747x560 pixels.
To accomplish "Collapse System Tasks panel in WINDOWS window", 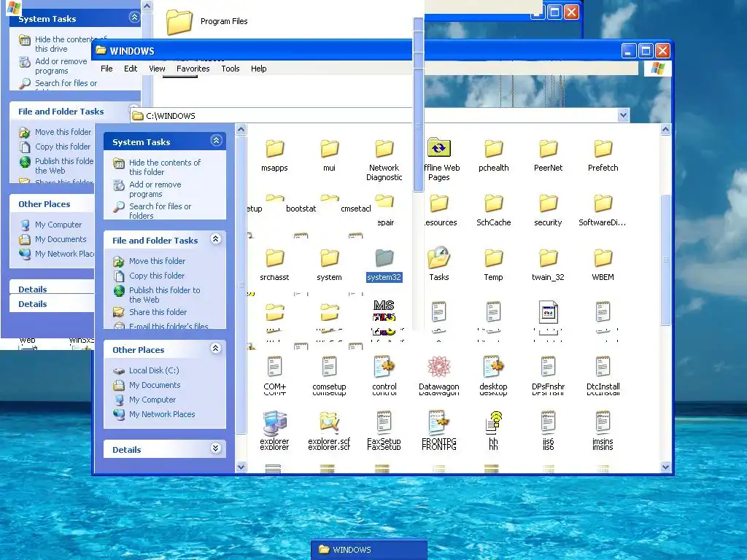I will [216, 141].
